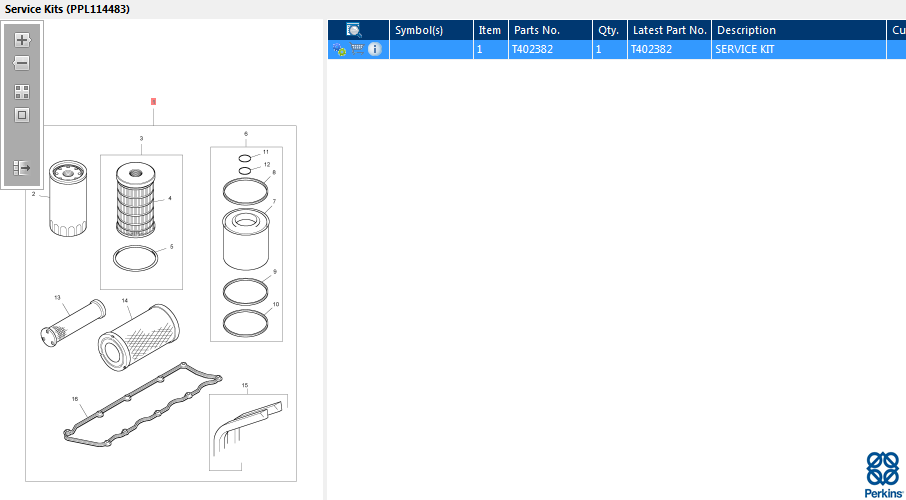Click the single-square fit view icon

click(22, 115)
